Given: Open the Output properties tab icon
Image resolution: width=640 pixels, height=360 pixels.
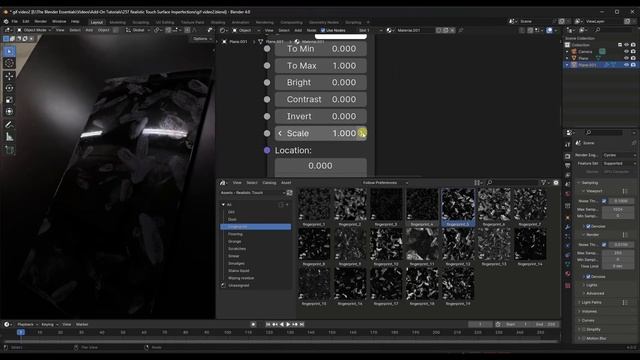Looking at the screenshot, I should tap(568, 166).
